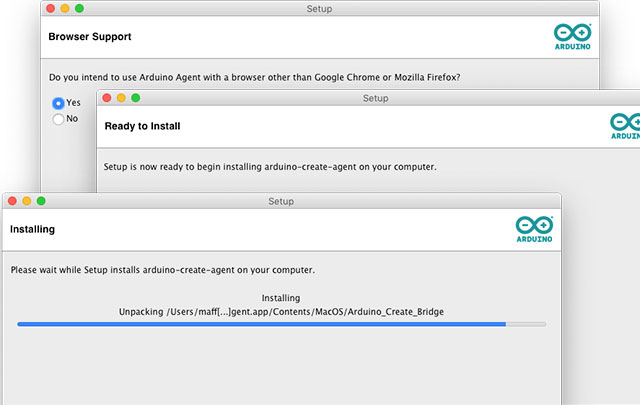Select the Yes radio button

(x=58, y=103)
